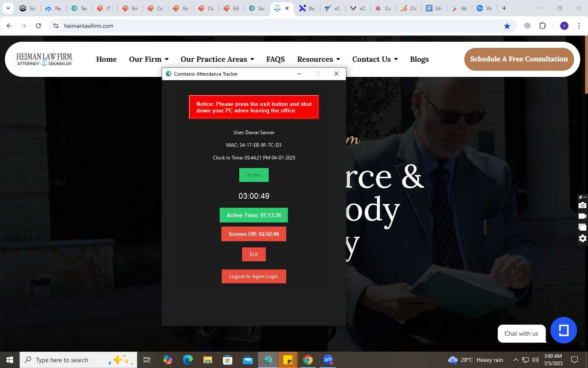
Task: Expand the Resources dropdown menu
Action: coord(318,59)
